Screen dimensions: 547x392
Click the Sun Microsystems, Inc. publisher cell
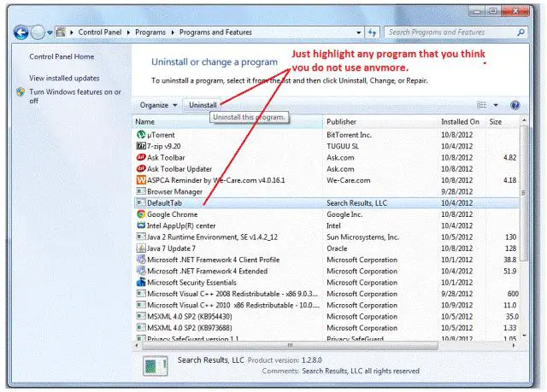(x=362, y=237)
